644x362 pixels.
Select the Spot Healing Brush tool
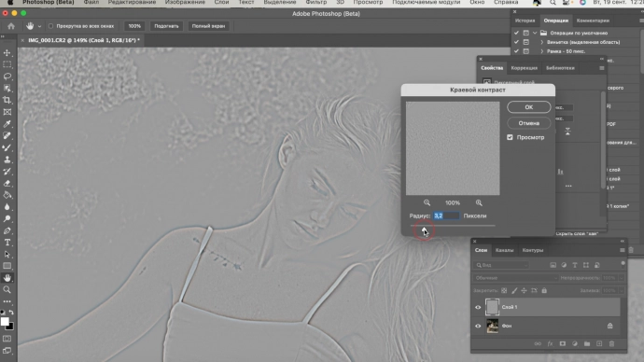[7, 135]
